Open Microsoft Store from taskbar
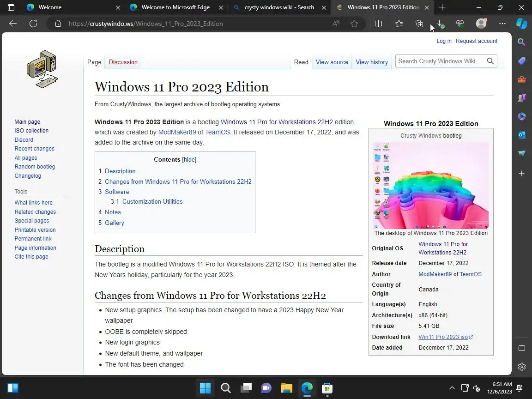This screenshot has height=399, width=532. pyautogui.click(x=327, y=388)
